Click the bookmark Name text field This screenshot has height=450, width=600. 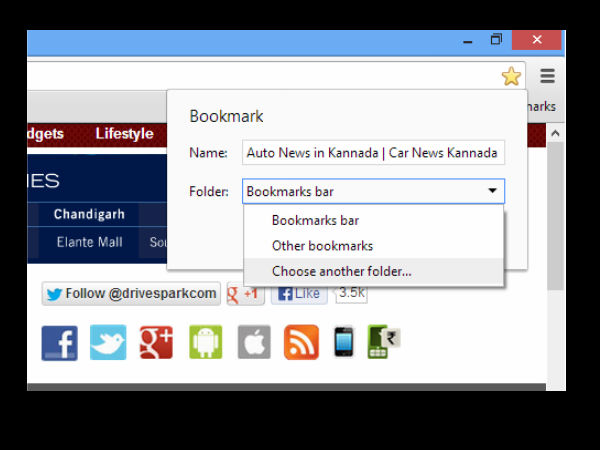click(x=372, y=153)
